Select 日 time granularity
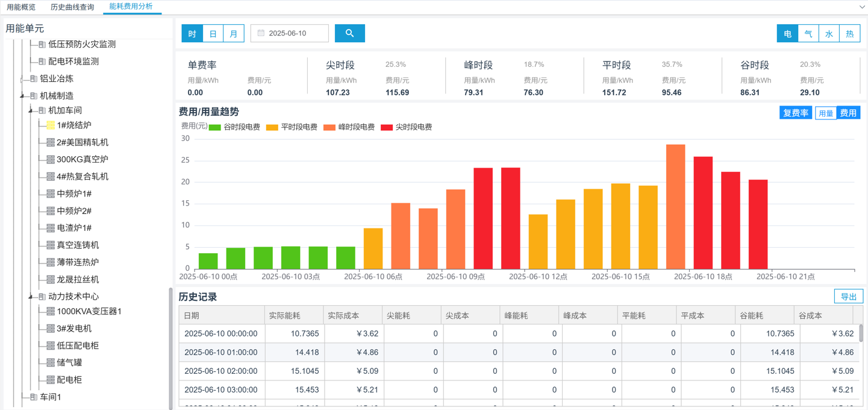 [213, 34]
